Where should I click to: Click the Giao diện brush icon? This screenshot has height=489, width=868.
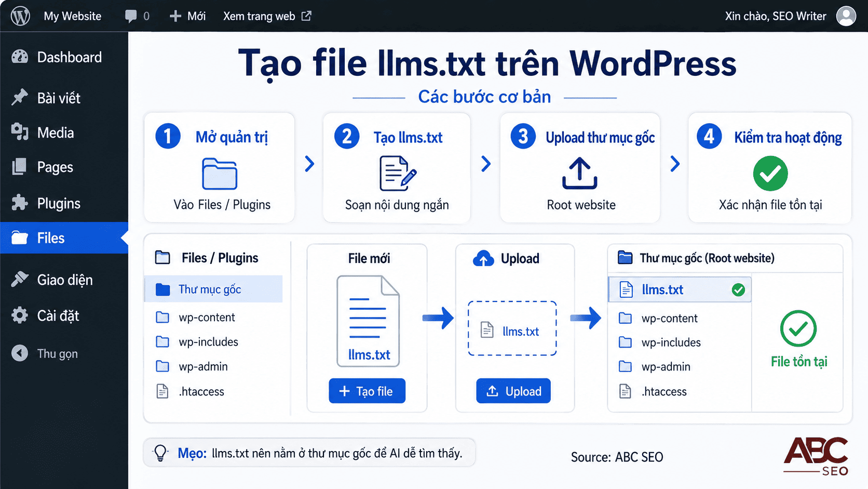[20, 280]
